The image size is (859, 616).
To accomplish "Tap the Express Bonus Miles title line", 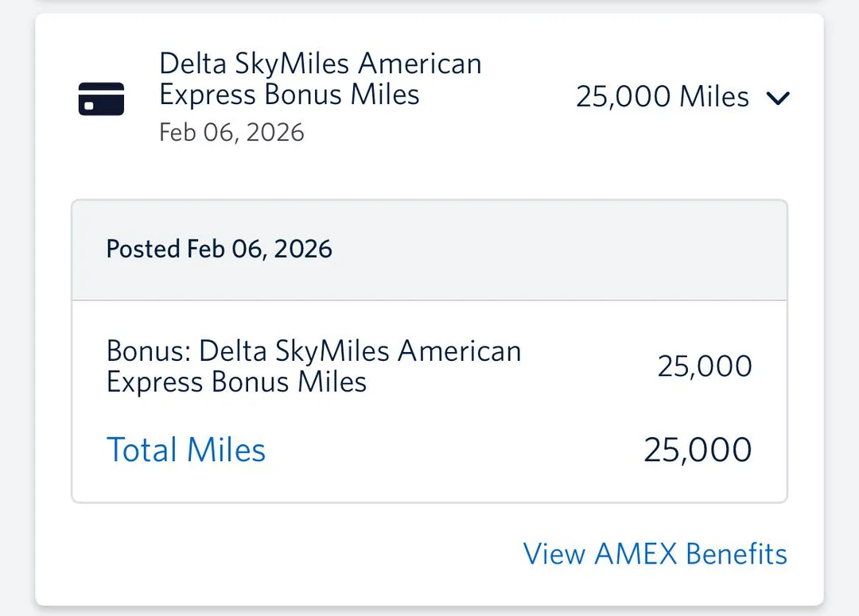I will [289, 95].
